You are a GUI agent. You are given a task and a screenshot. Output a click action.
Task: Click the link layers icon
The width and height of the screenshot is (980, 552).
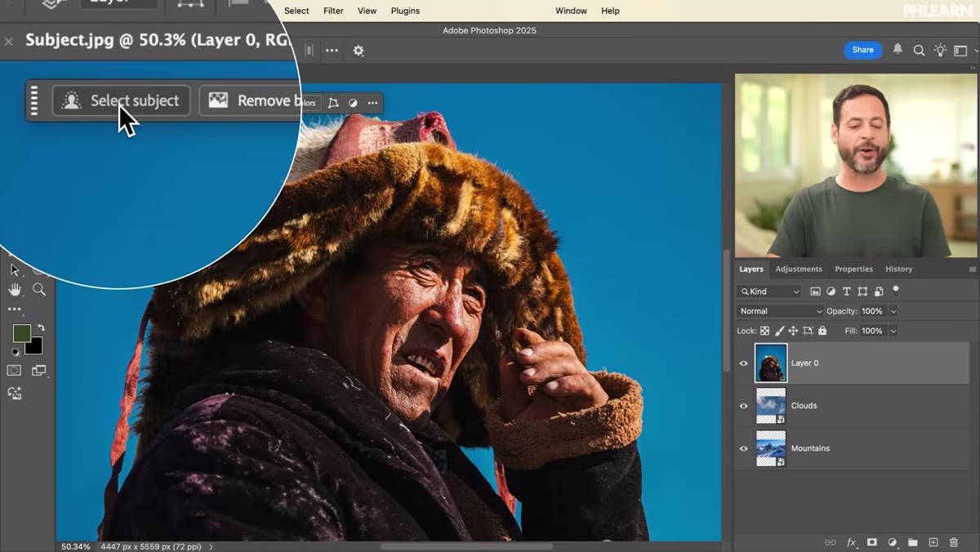(830, 542)
